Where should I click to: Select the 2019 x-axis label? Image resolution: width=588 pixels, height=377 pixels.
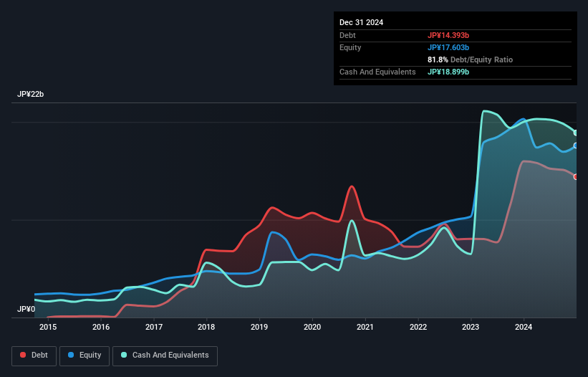point(259,327)
